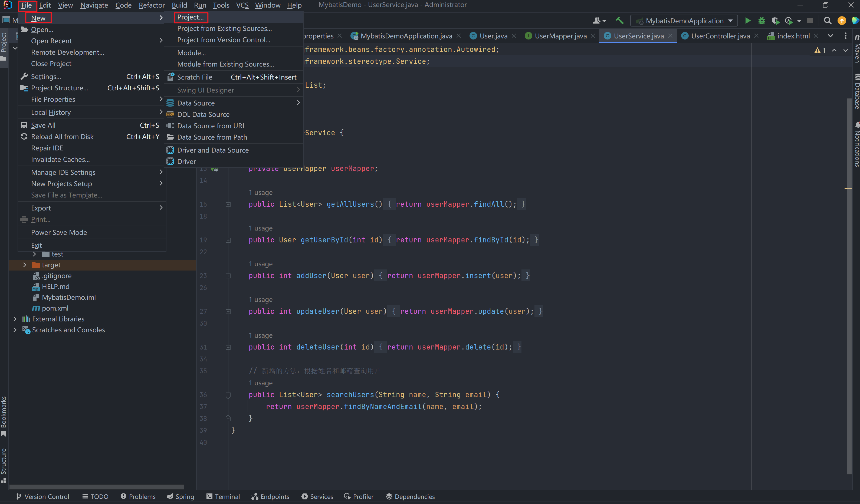Run with Coverage using the shield icon
This screenshot has height=504, width=860.
pos(776,21)
